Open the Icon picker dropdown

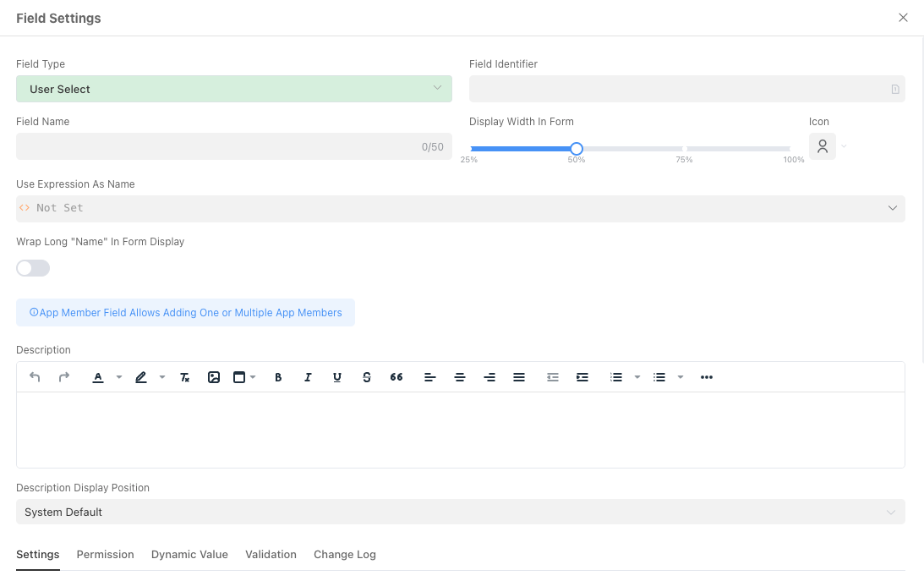click(828, 146)
